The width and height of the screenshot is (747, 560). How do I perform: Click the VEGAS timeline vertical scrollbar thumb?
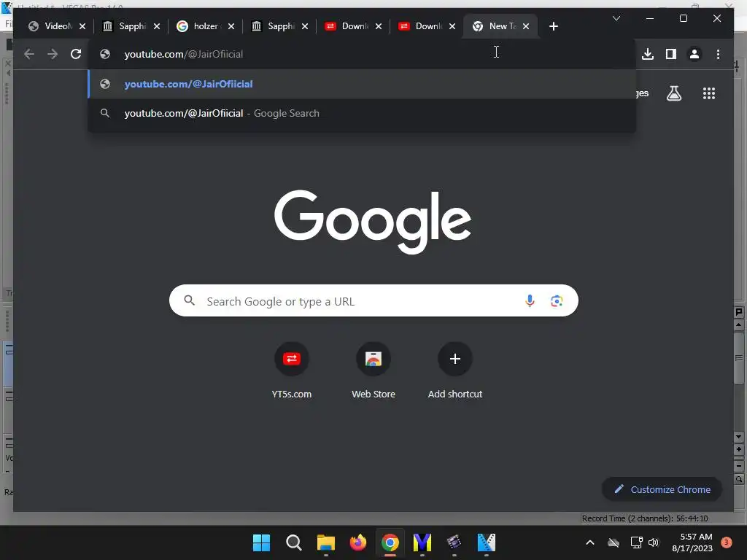(x=739, y=358)
